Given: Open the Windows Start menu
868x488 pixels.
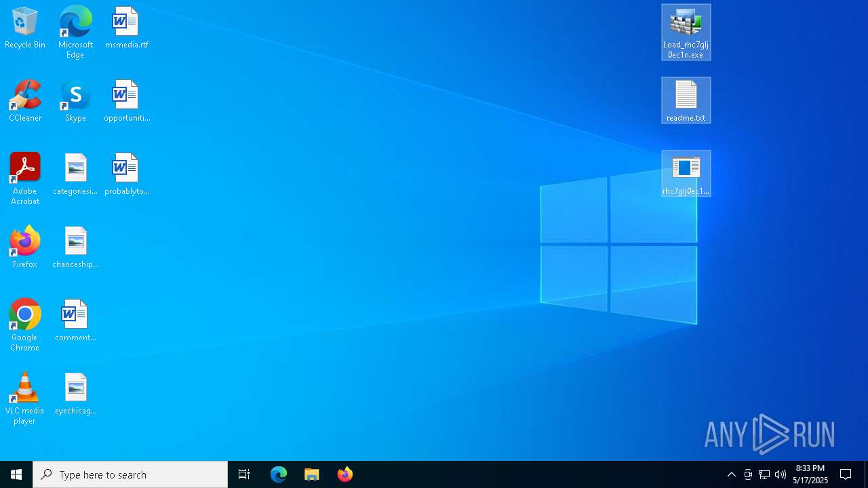Looking at the screenshot, I should (16, 474).
